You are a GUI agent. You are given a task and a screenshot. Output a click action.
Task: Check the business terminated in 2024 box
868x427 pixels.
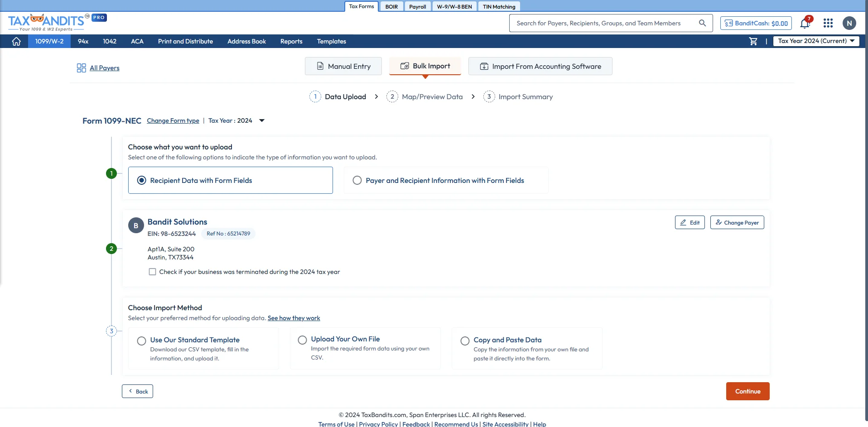pyautogui.click(x=152, y=272)
